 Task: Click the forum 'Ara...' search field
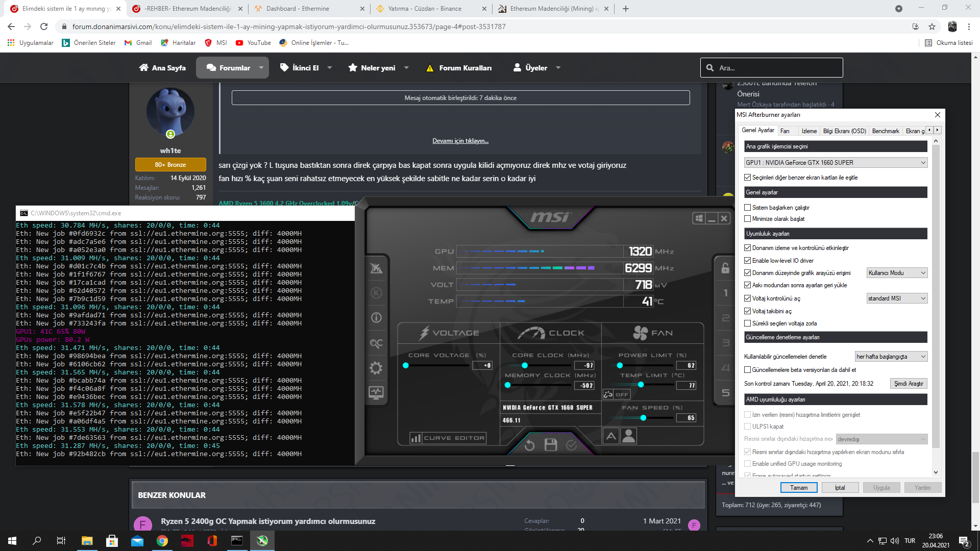pyautogui.click(x=771, y=67)
